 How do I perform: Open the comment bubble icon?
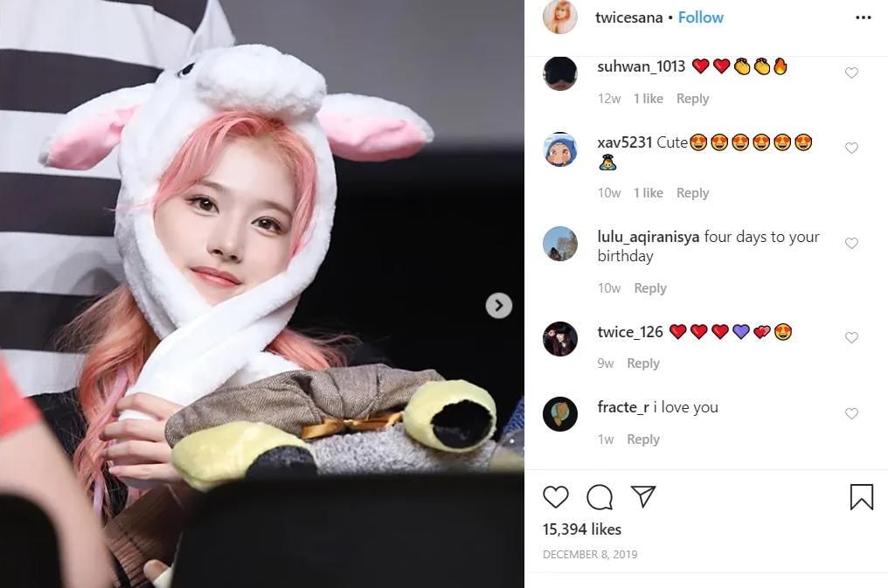tap(600, 497)
